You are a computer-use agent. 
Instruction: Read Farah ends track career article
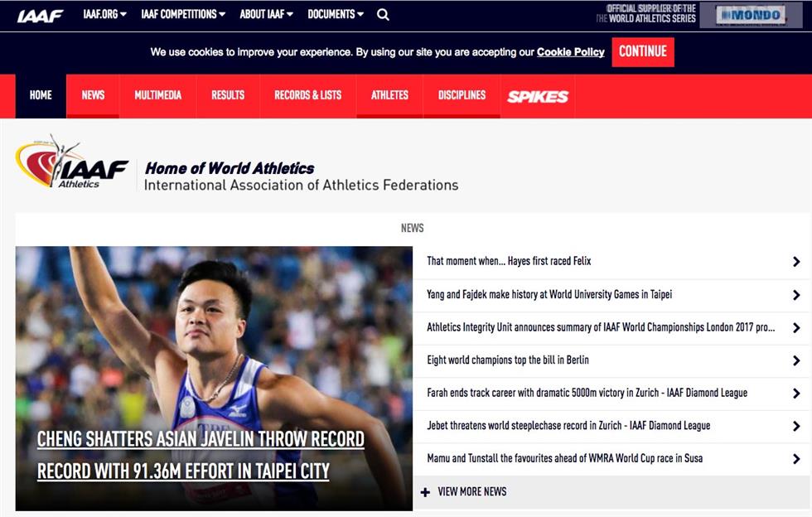(x=587, y=394)
